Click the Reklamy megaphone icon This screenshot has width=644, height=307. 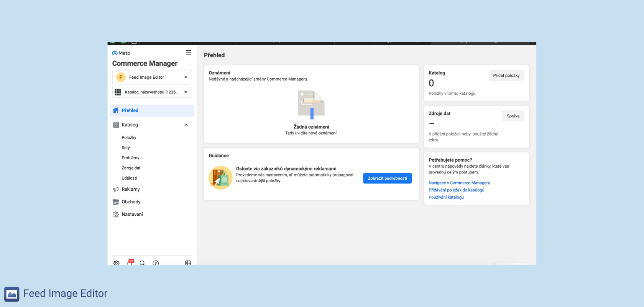(x=116, y=189)
